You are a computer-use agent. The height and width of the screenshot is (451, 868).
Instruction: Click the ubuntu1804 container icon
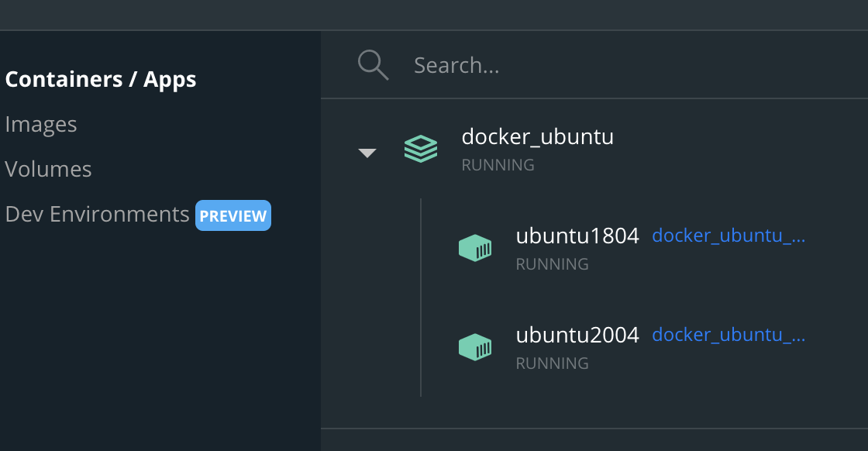[475, 247]
